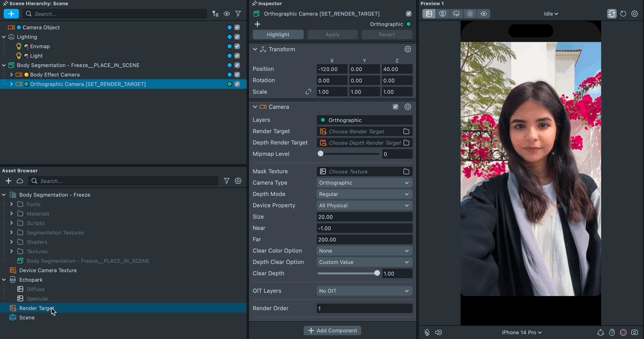644x339 pixels.
Task: Click the Clear Depth slider handle
Action: 377,273
